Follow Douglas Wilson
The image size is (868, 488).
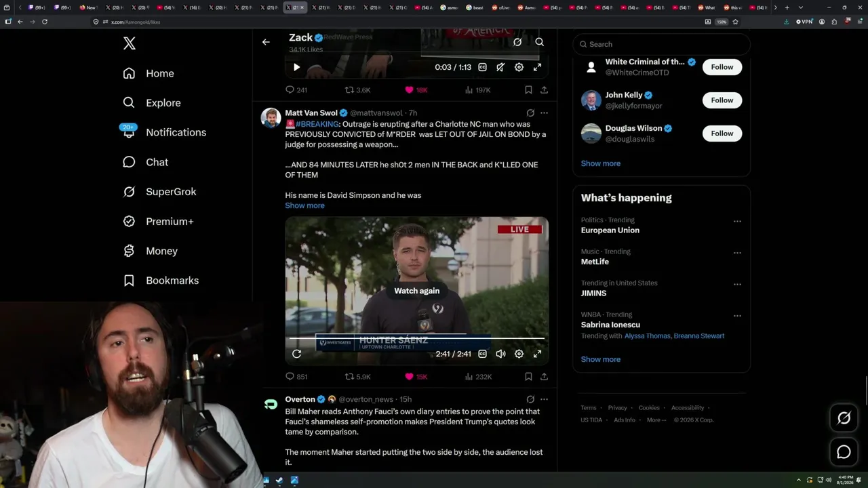tap(722, 134)
